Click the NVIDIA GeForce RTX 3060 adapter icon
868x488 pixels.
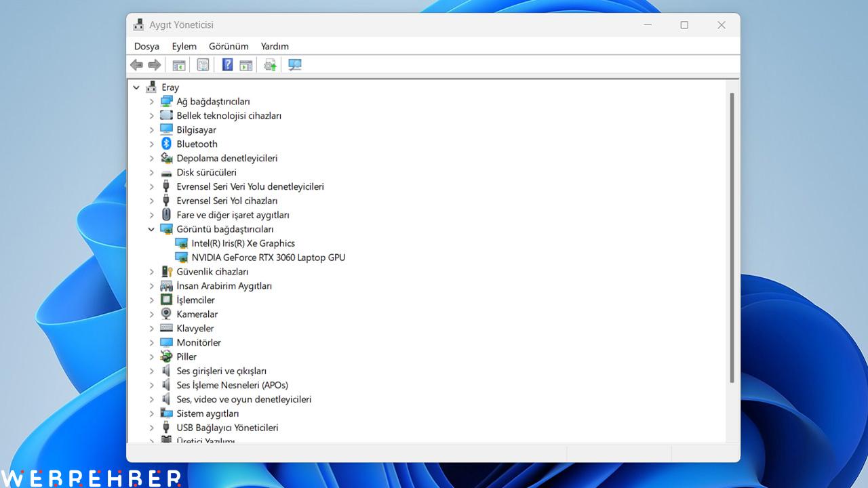point(181,258)
